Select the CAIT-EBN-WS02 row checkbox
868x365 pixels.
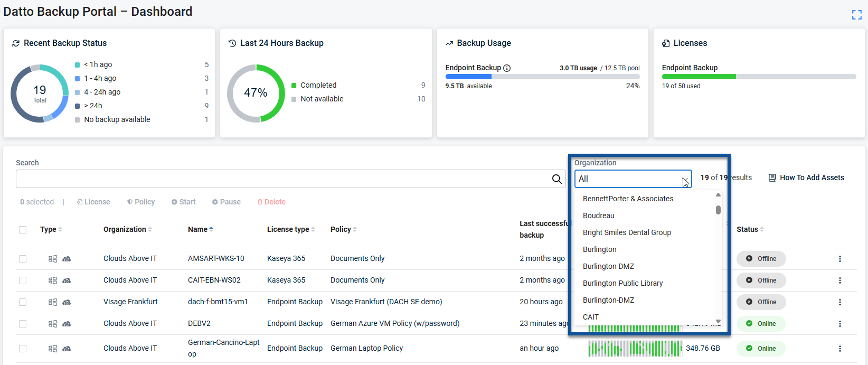click(23, 280)
